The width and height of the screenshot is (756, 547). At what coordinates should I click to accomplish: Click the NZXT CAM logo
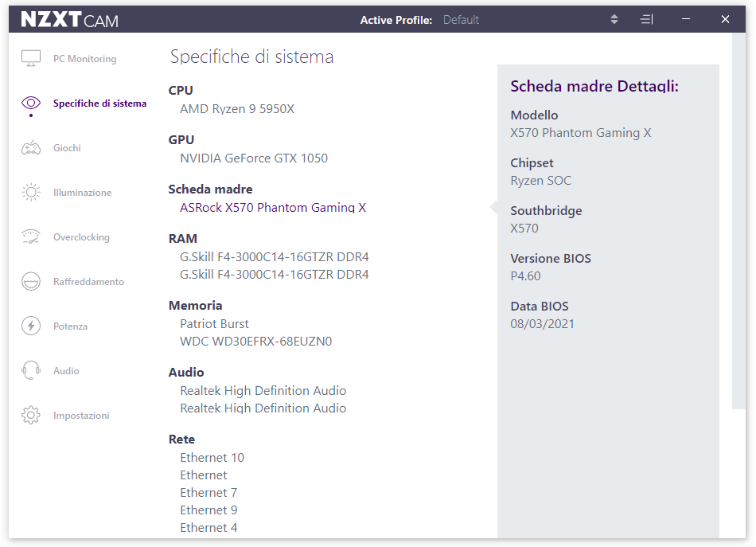(x=69, y=20)
